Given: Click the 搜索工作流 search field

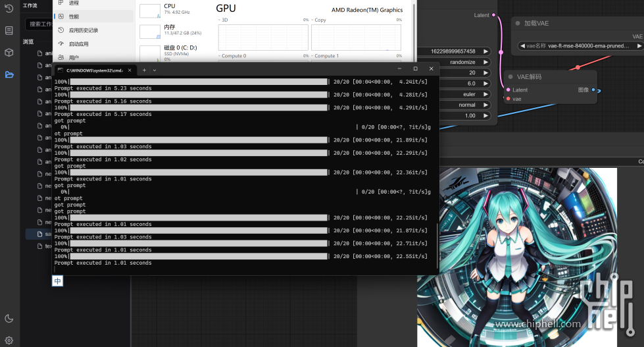Looking at the screenshot, I should (39, 24).
